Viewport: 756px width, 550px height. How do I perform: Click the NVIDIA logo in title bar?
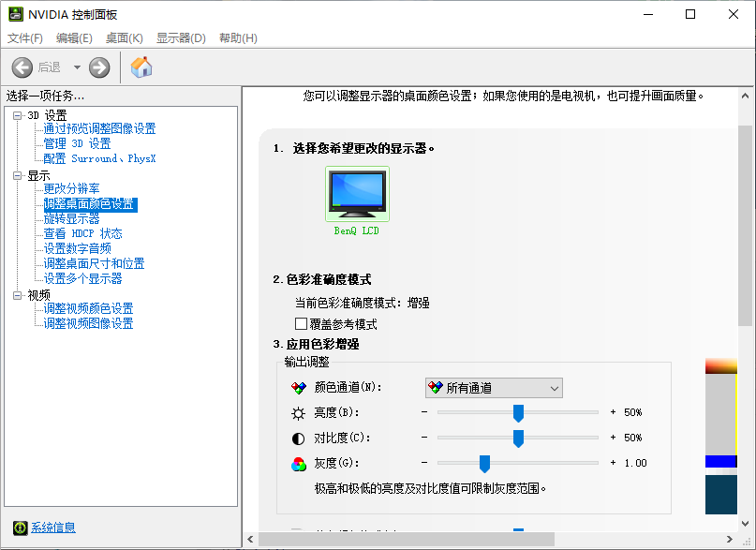pyautogui.click(x=15, y=14)
